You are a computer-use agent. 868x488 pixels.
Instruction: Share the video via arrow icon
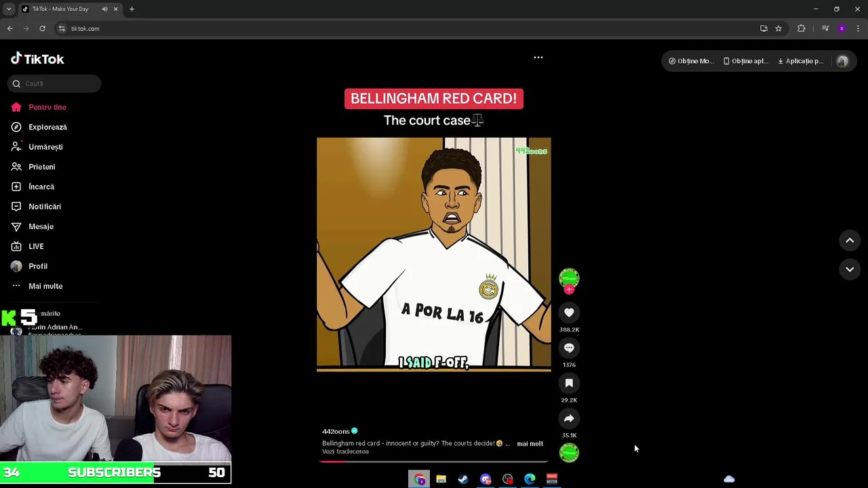[569, 418]
